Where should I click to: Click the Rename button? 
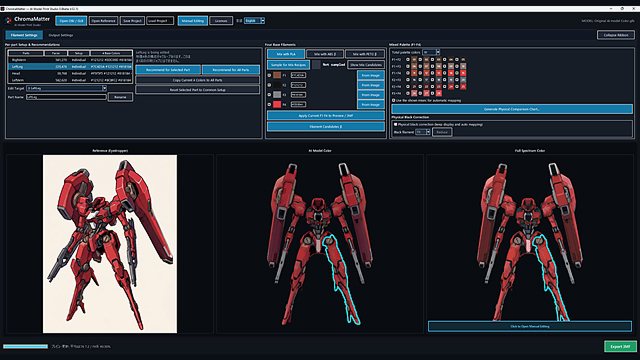120,97
